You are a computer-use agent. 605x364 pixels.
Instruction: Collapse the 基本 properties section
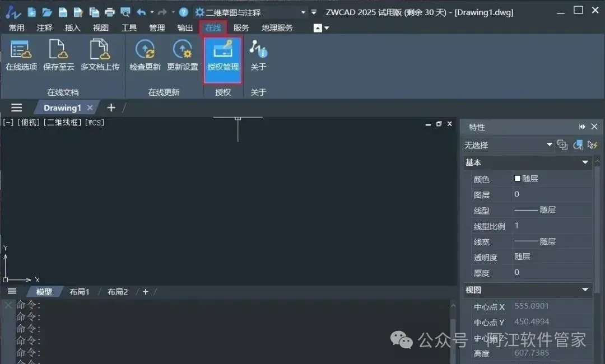[585, 162]
